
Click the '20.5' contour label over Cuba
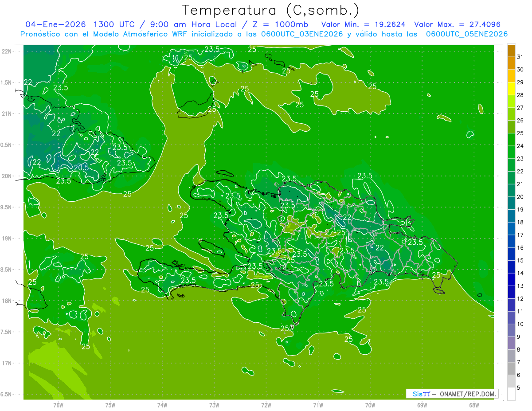pos(81,168)
